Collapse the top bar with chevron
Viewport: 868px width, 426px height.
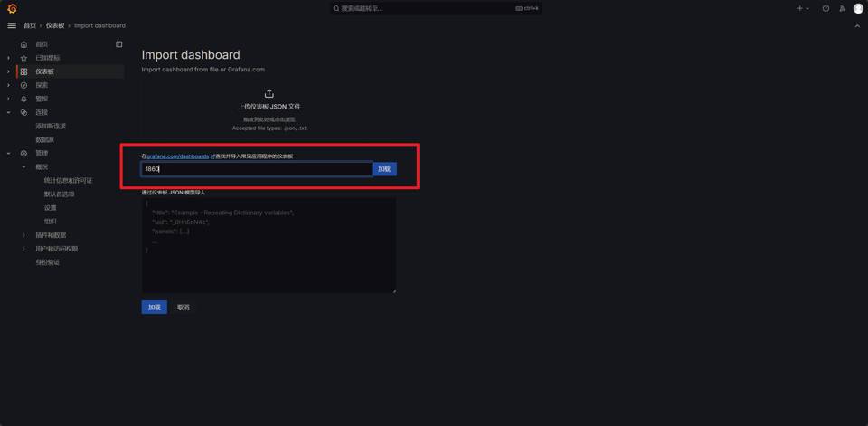pyautogui.click(x=857, y=25)
